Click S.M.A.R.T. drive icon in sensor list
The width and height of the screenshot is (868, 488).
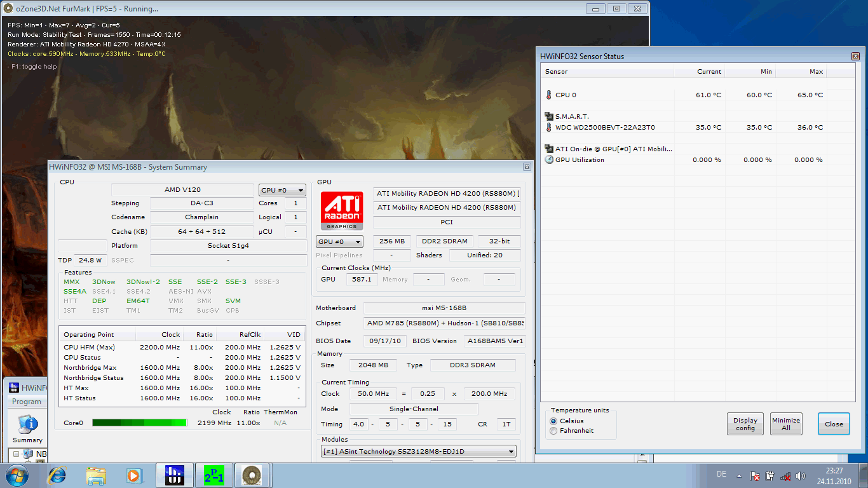(x=550, y=116)
